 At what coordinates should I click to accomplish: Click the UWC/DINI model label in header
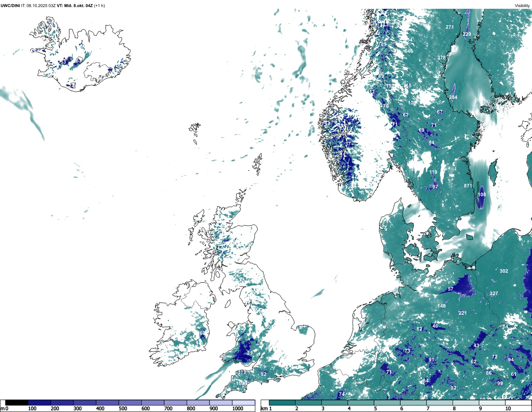point(10,6)
